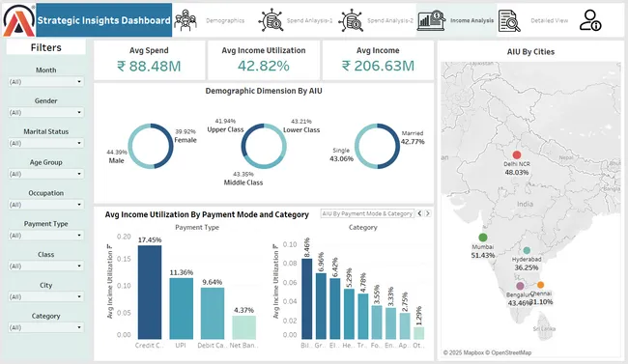628x364 pixels.
Task: Open the user info profile icon
Action: (590, 20)
